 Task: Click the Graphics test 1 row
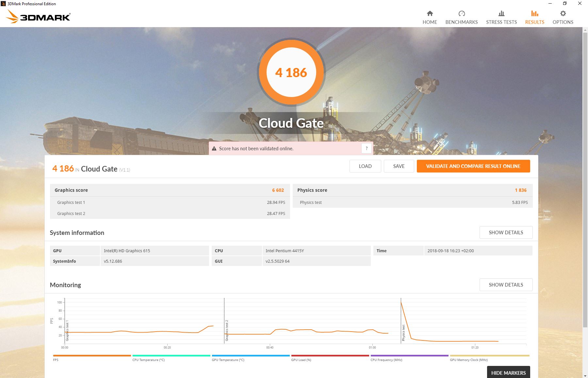(170, 202)
